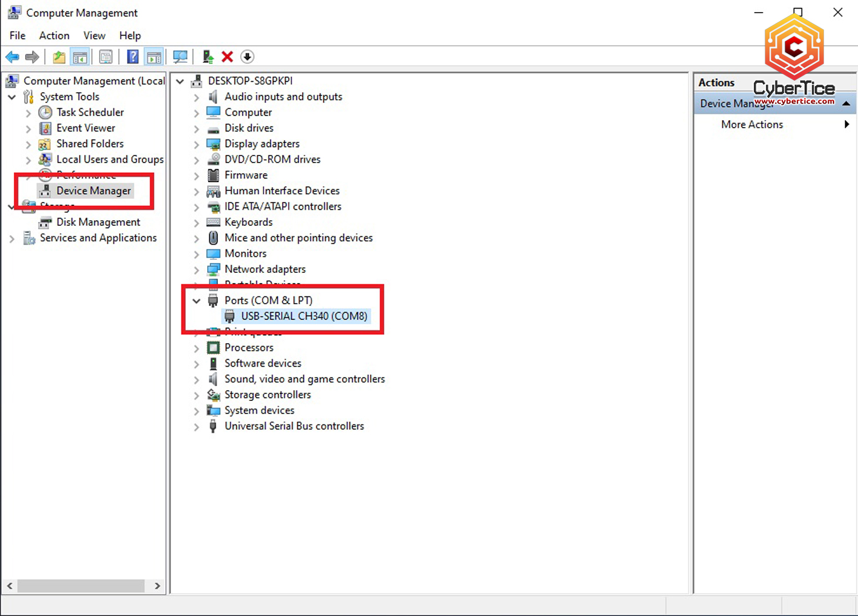Click the Back arrow in toolbar
Viewport: 858px width, 616px height.
(12, 57)
